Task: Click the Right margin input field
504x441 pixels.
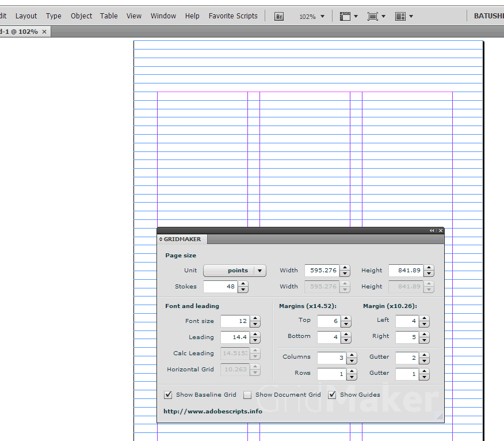Action: click(x=407, y=337)
